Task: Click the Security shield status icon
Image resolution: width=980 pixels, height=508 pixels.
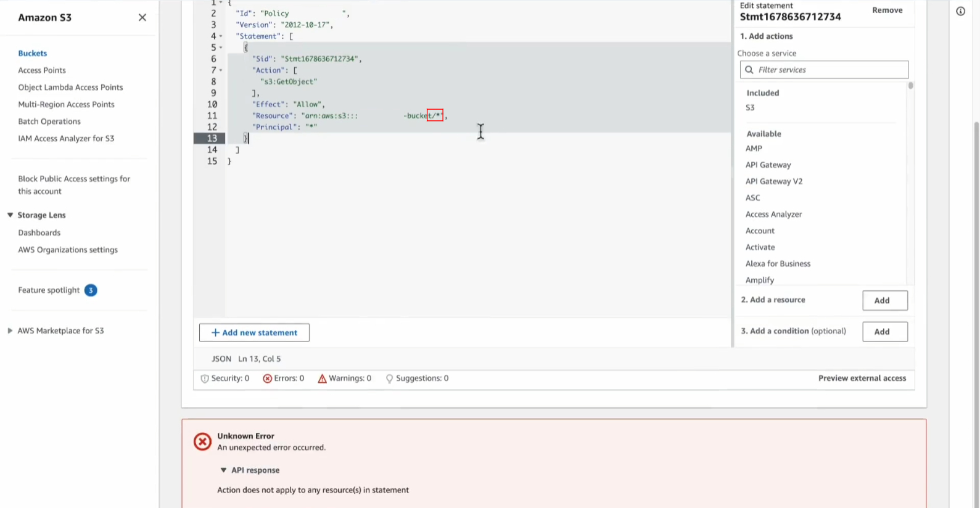Action: coord(205,379)
